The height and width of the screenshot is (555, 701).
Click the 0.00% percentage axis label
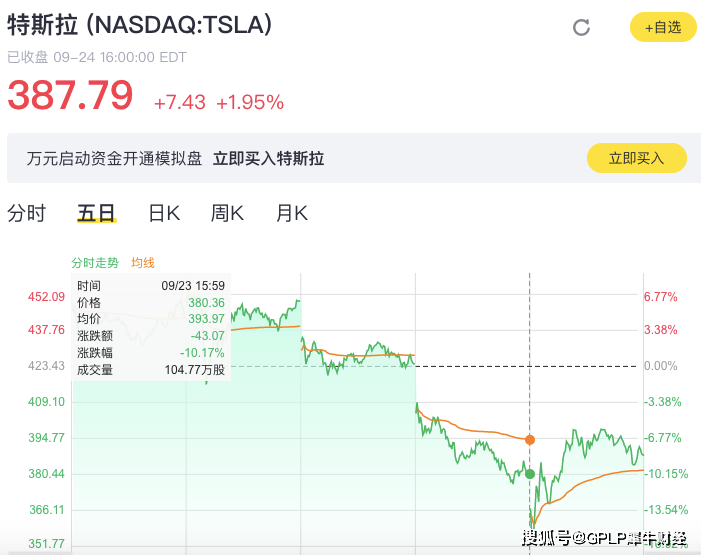660,366
